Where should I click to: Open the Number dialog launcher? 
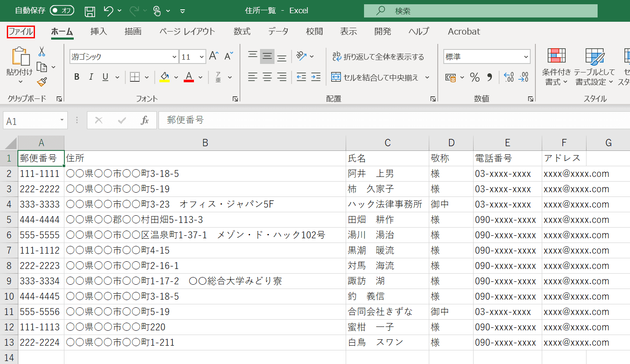531,99
